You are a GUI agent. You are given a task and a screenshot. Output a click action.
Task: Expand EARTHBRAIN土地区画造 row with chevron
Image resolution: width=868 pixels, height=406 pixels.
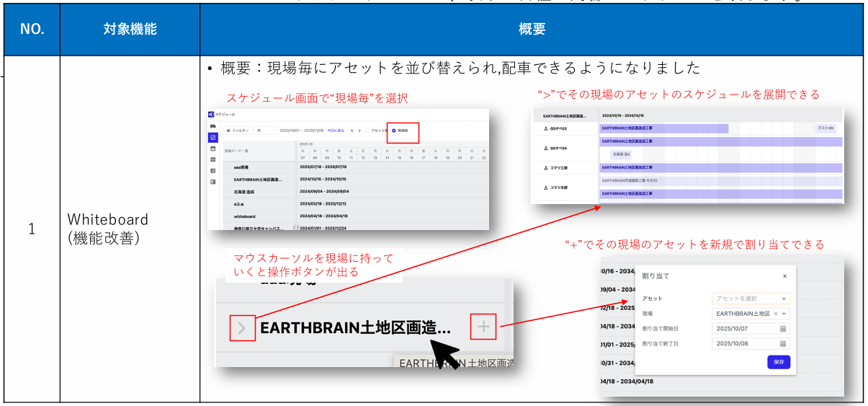(x=241, y=327)
